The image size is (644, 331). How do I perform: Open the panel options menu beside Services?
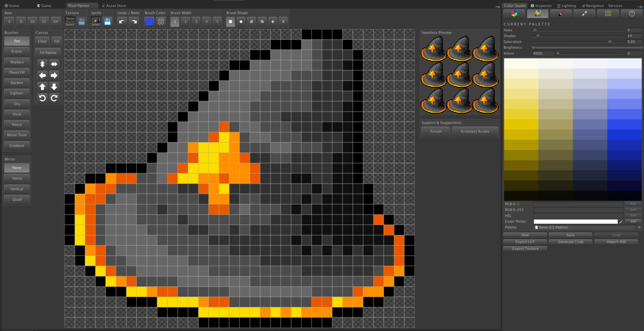(x=639, y=6)
